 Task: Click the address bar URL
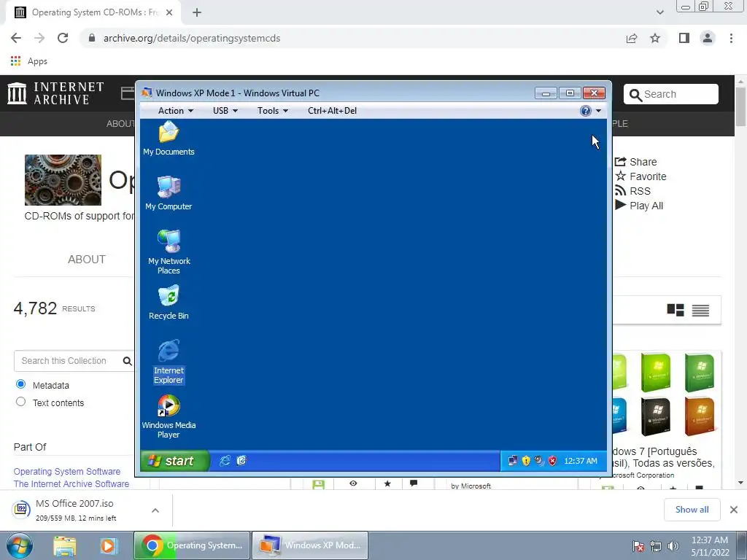pyautogui.click(x=192, y=38)
